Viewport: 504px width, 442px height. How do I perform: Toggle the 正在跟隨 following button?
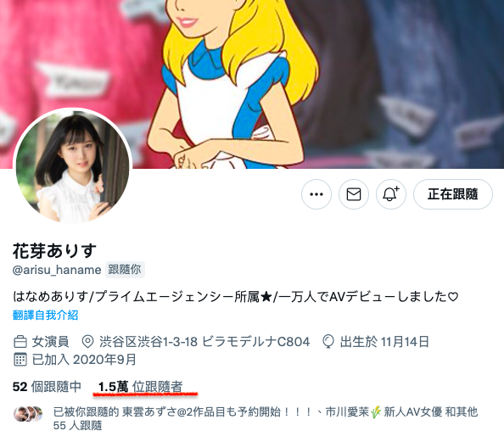[453, 194]
